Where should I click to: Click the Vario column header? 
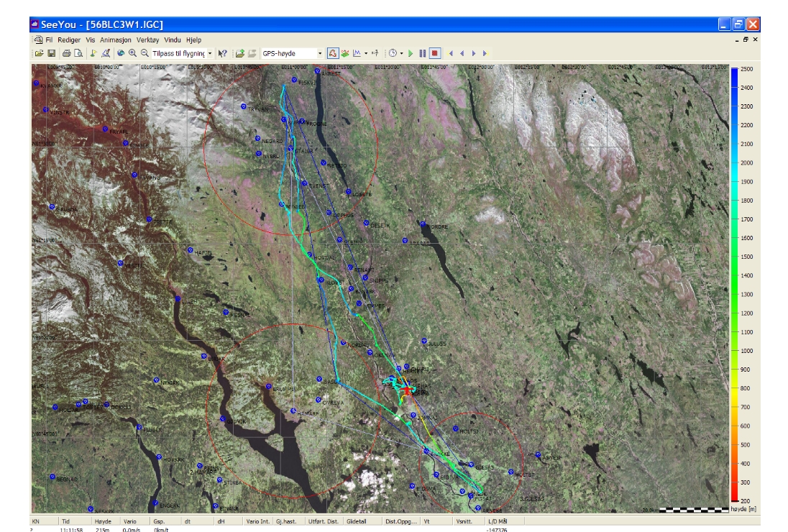[131, 520]
